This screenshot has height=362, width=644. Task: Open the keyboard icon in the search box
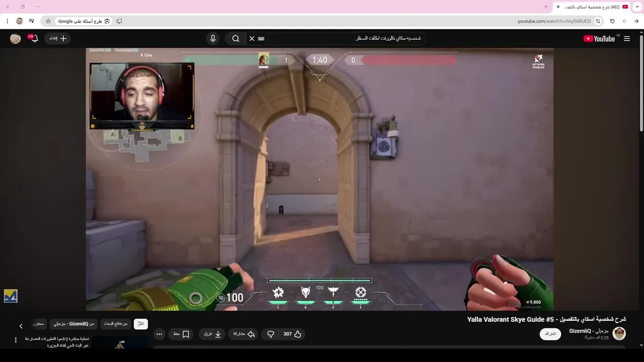261,39
